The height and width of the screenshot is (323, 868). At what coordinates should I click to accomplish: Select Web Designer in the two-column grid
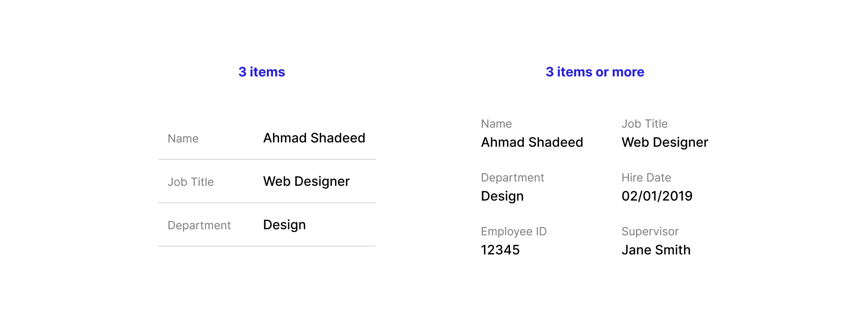pyautogui.click(x=664, y=142)
